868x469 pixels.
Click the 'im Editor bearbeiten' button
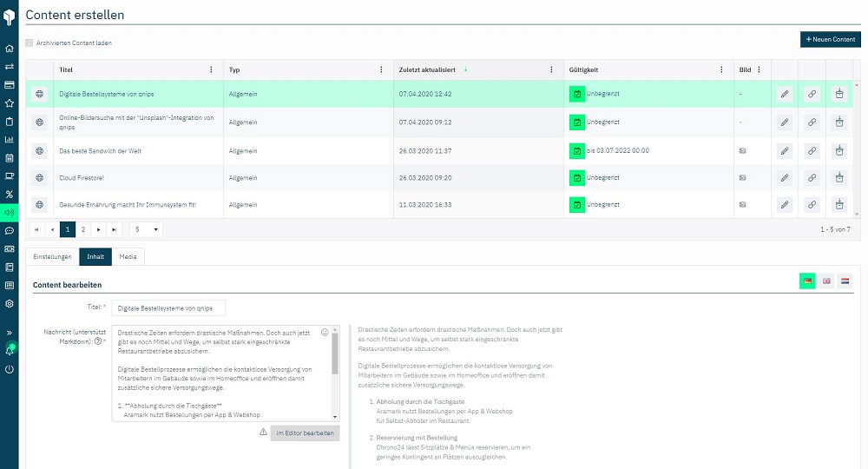(305, 433)
